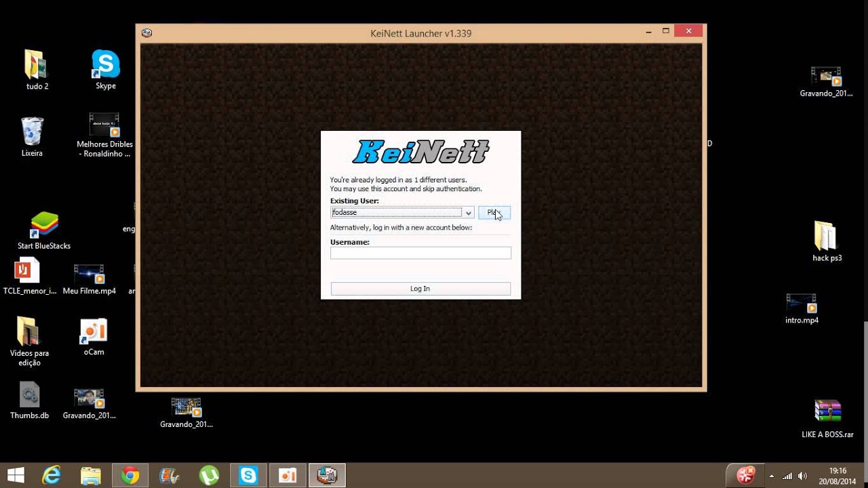The image size is (868, 488).
Task: Select the LIKE A BOSS.rar archive
Action: pyautogui.click(x=827, y=412)
